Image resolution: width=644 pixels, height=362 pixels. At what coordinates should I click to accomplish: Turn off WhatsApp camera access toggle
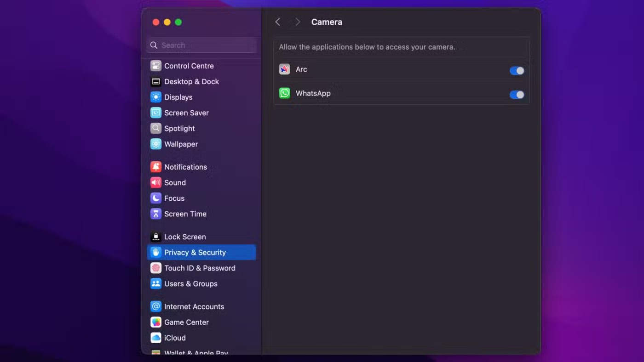[517, 95]
